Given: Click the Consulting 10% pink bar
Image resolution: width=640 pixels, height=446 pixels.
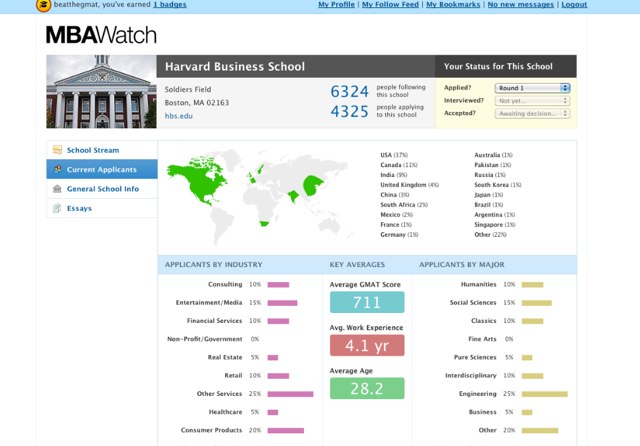Looking at the screenshot, I should (x=278, y=285).
